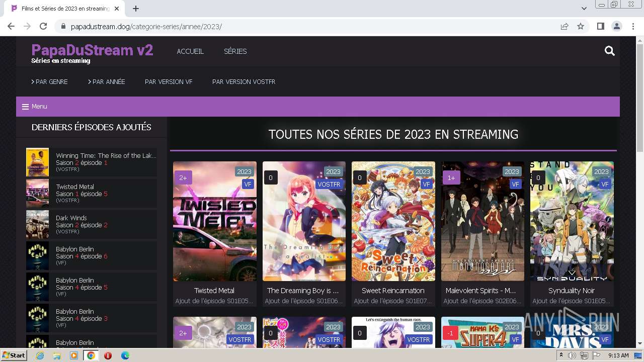Screen dimensions: 644x362
Task: Open the media player taskbar icon
Action: click(x=74, y=355)
